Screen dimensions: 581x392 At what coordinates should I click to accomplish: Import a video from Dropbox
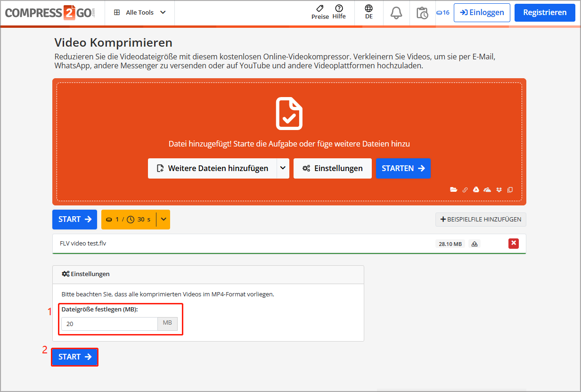coord(499,190)
